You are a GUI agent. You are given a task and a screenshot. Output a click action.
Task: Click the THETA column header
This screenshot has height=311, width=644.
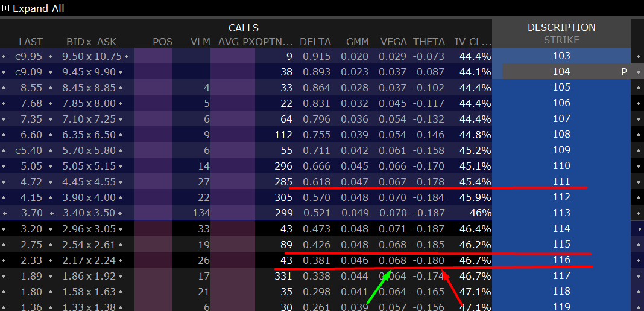pos(429,42)
